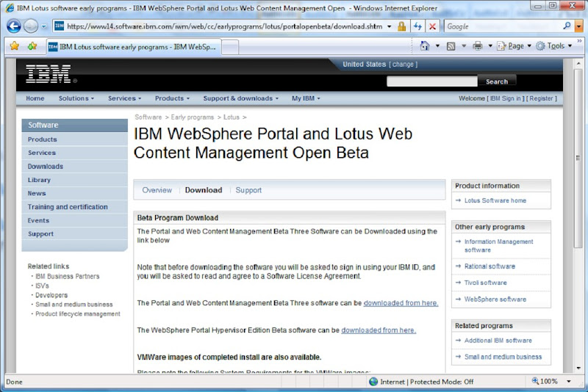Open the Solutions navigation menu
This screenshot has height=392, width=588.
pyautogui.click(x=76, y=98)
